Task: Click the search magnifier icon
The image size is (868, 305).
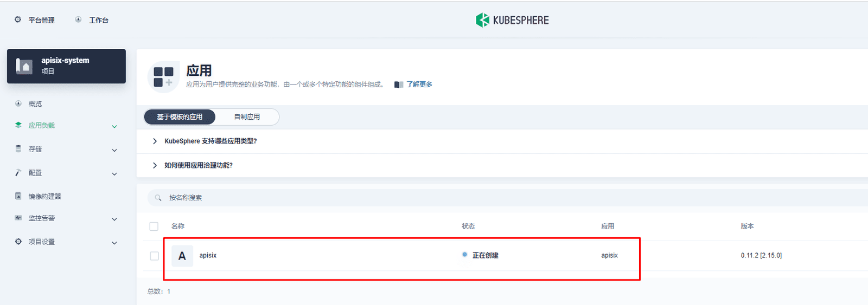Action: (x=158, y=198)
